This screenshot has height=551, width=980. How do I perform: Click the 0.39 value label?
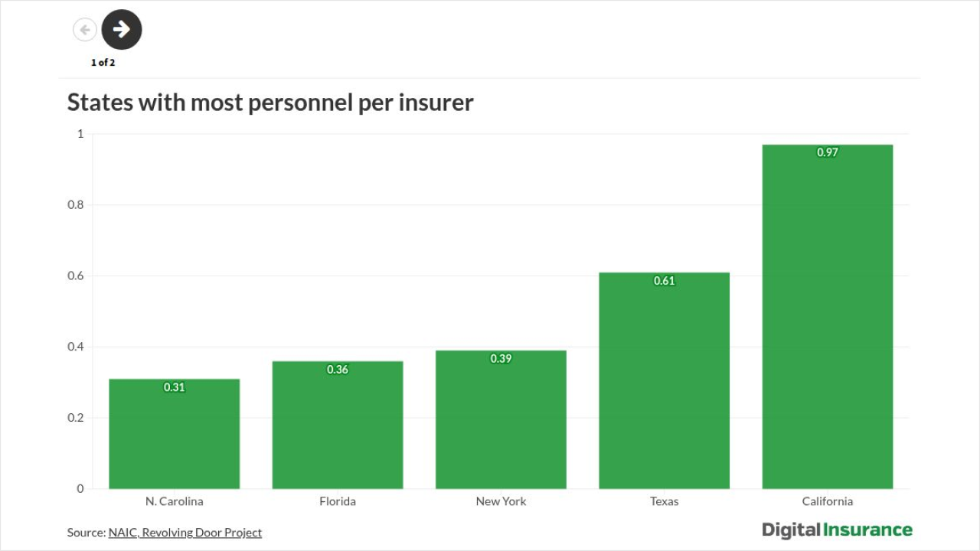pyautogui.click(x=501, y=358)
